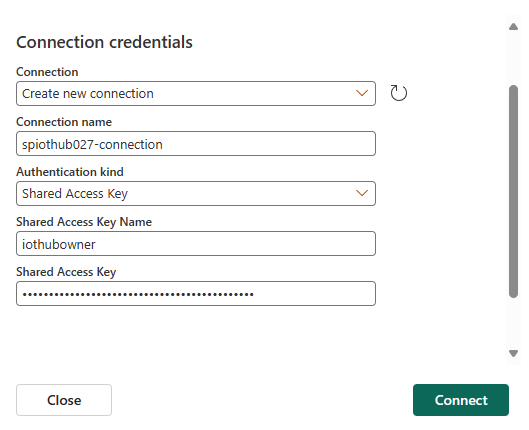Screen dimensions: 529x430
Task: Click the Authentication kind label
Action: (x=70, y=172)
